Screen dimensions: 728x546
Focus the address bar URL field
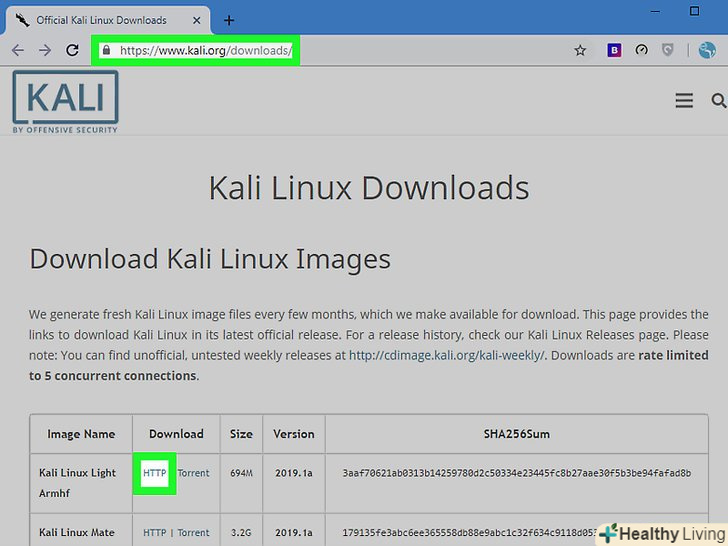pos(206,50)
